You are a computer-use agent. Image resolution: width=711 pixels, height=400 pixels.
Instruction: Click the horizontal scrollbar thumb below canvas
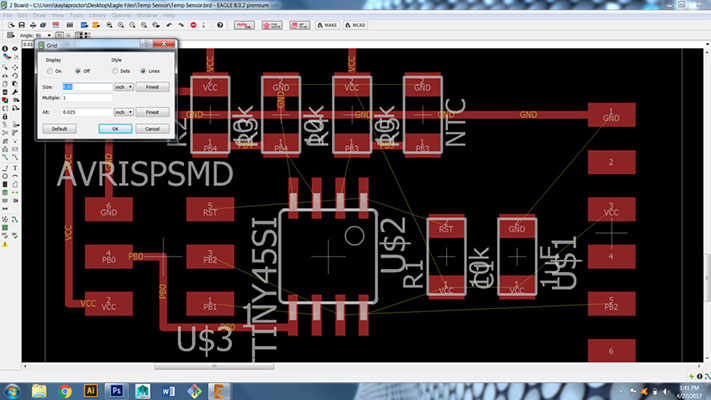pos(214,366)
